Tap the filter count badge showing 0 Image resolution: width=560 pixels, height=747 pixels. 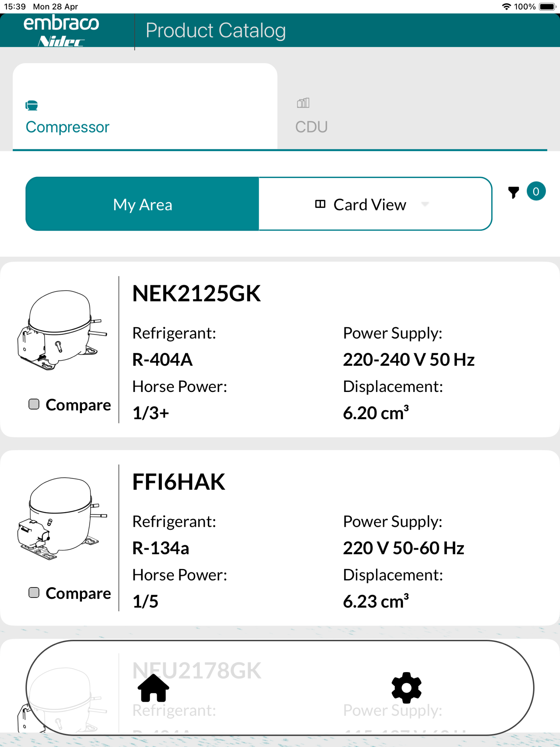pos(536,191)
